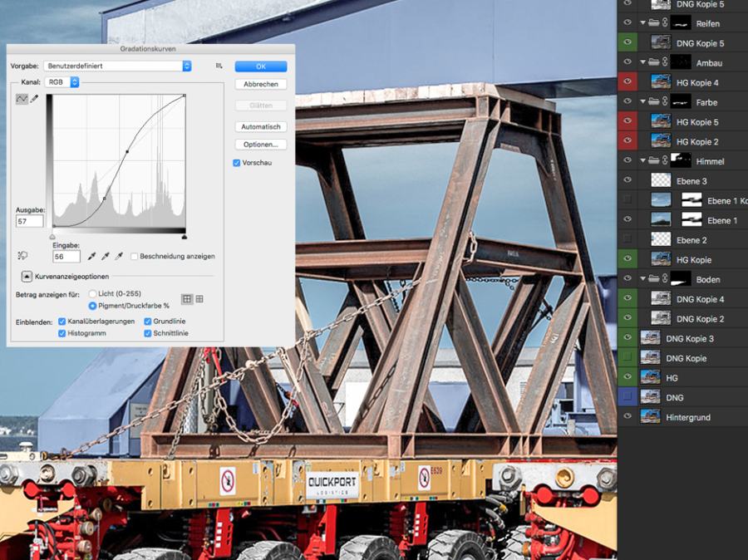Open the Vorgabe preset dropdown
748x560 pixels.
[x=118, y=66]
